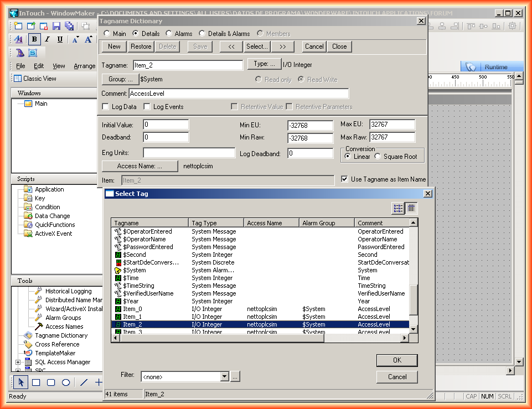Open the File menu

pos(20,66)
